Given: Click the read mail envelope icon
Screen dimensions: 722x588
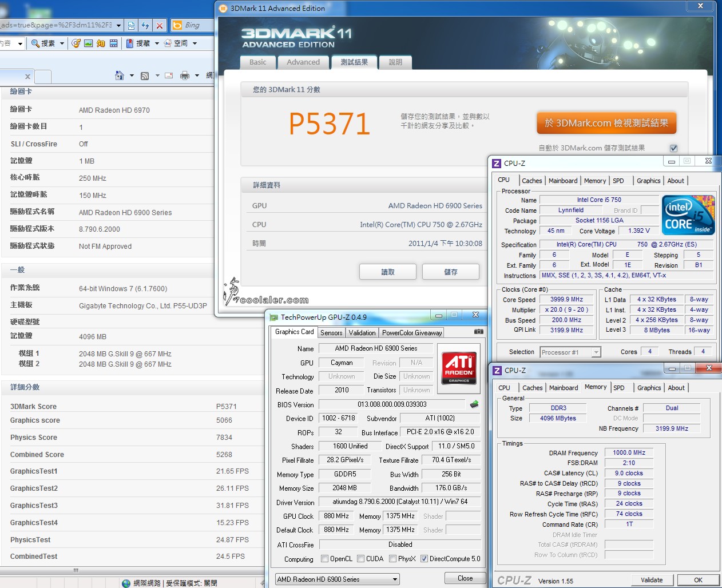Looking at the screenshot, I should (x=169, y=76).
